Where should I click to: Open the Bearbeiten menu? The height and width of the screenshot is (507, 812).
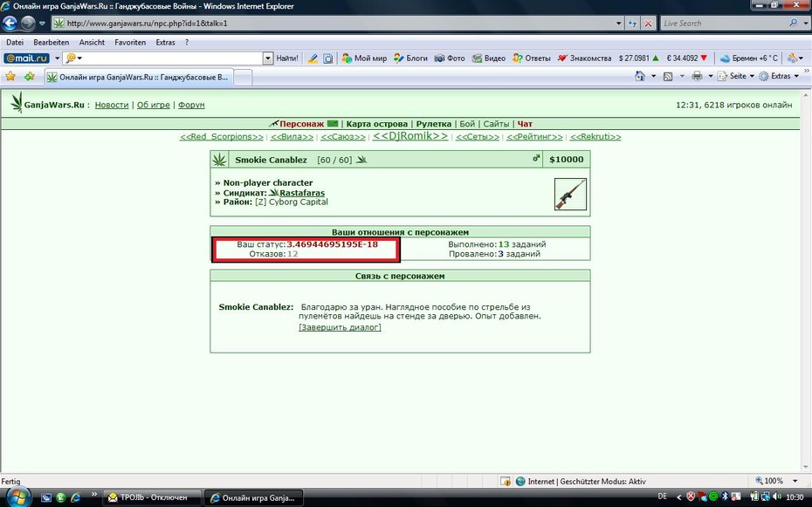point(51,43)
